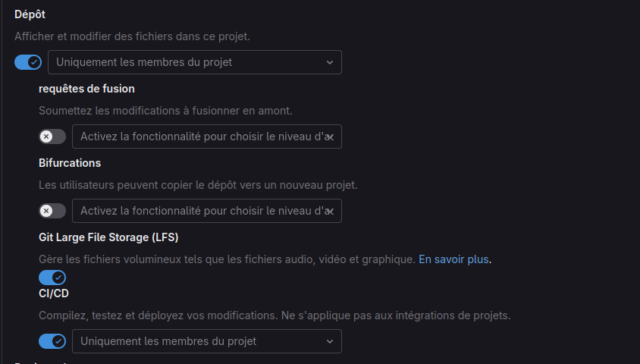Open the En savoir plus link

[x=453, y=259]
